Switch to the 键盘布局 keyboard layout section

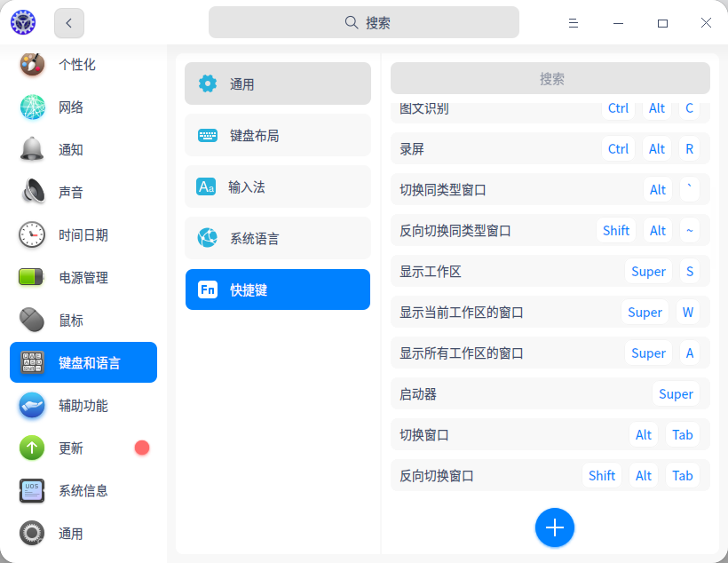click(276, 135)
